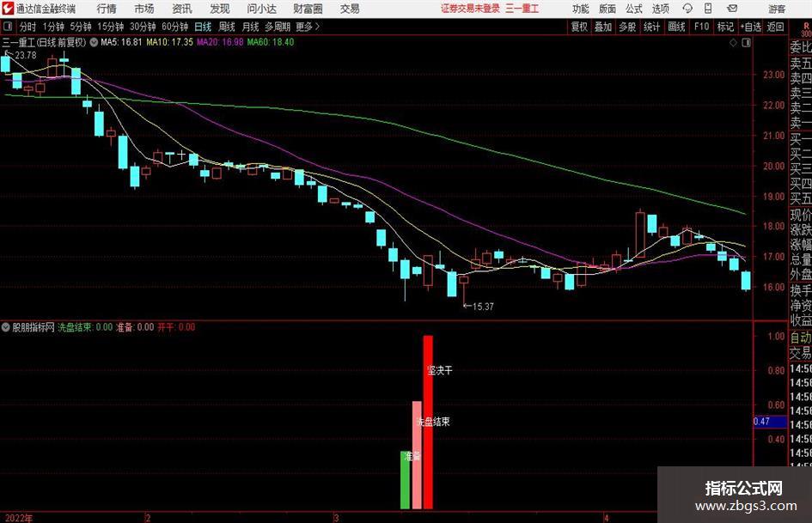Switch to 1分钟 period tab
The height and width of the screenshot is (523, 812).
point(53,27)
